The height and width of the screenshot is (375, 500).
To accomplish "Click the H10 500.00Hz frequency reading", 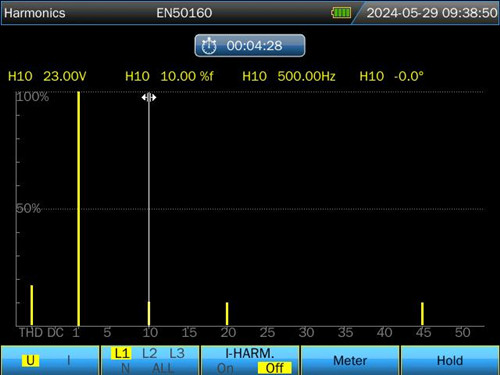I will tap(289, 76).
